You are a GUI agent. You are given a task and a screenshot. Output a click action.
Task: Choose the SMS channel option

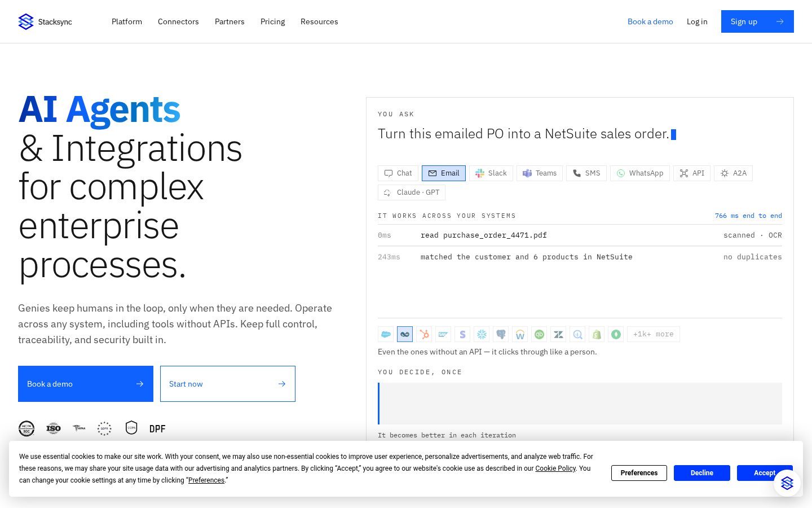point(586,173)
